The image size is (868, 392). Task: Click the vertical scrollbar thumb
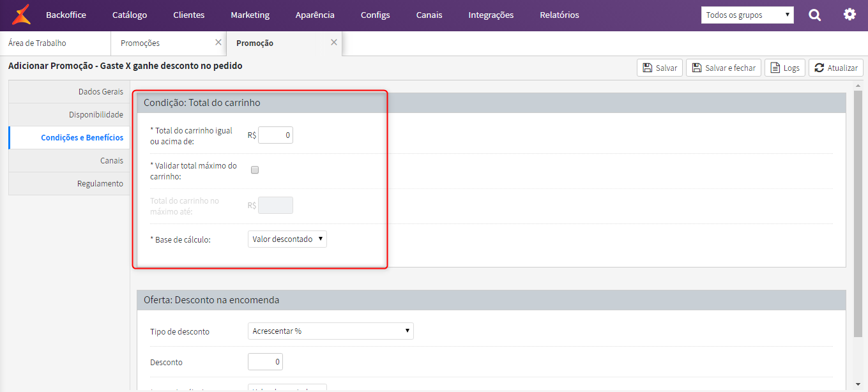[x=858, y=214]
